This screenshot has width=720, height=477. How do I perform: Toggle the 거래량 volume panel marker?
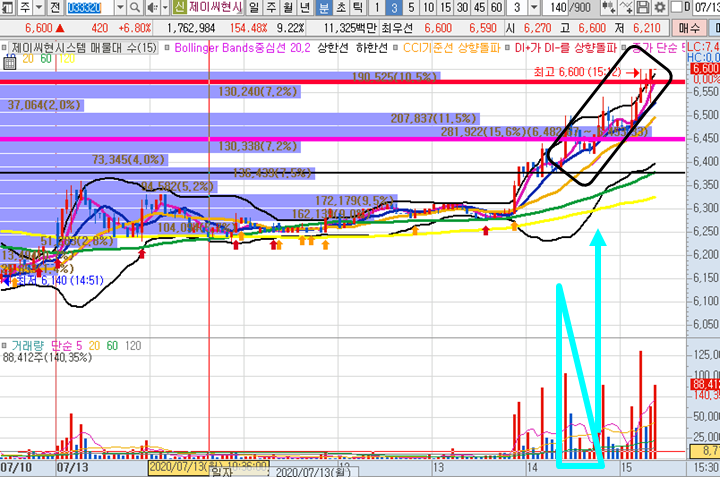click(5, 346)
